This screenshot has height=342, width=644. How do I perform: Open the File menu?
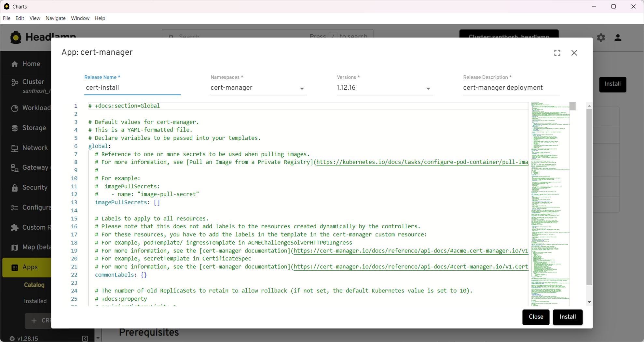pyautogui.click(x=7, y=18)
